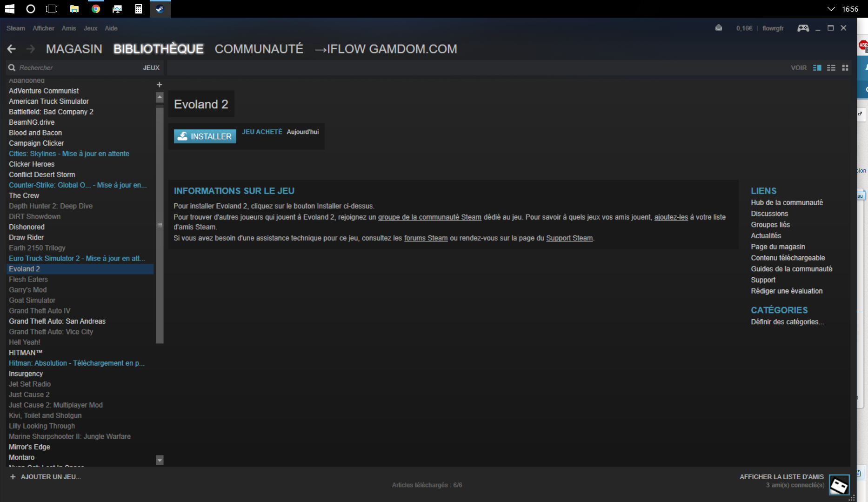868x502 pixels.
Task: Show hidden tray icons chevron
Action: pyautogui.click(x=831, y=9)
